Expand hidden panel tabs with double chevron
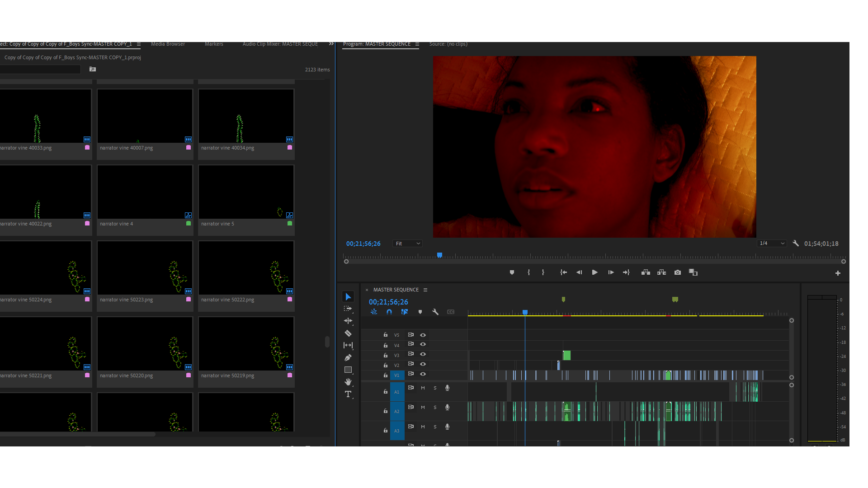 click(331, 44)
